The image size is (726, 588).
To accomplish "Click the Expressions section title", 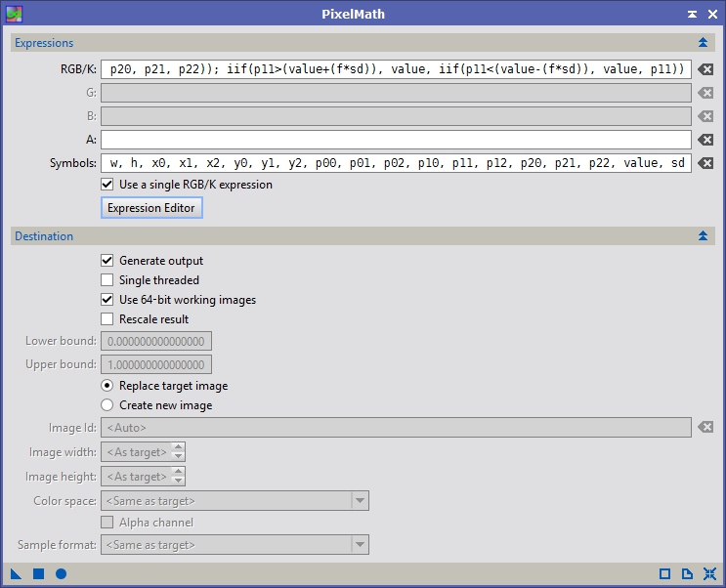I will 44,43.
